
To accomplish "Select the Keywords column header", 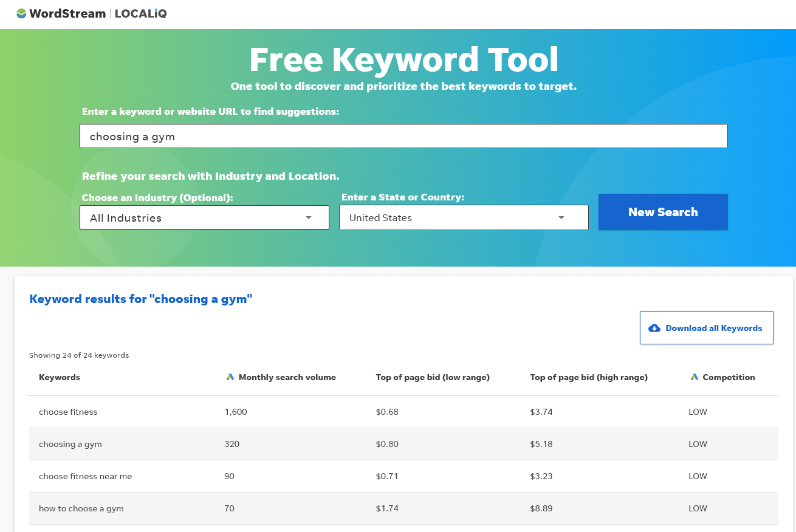I will 59,377.
